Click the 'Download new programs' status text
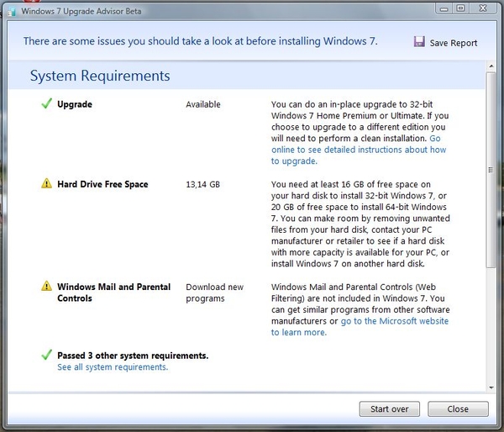Screen dimensions: 504x432 (x=215, y=292)
